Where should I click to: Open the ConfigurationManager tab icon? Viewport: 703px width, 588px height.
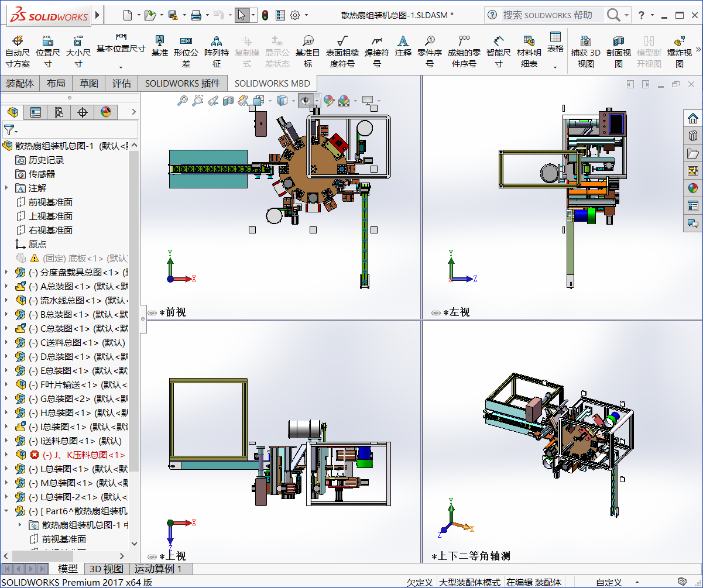pos(59,112)
